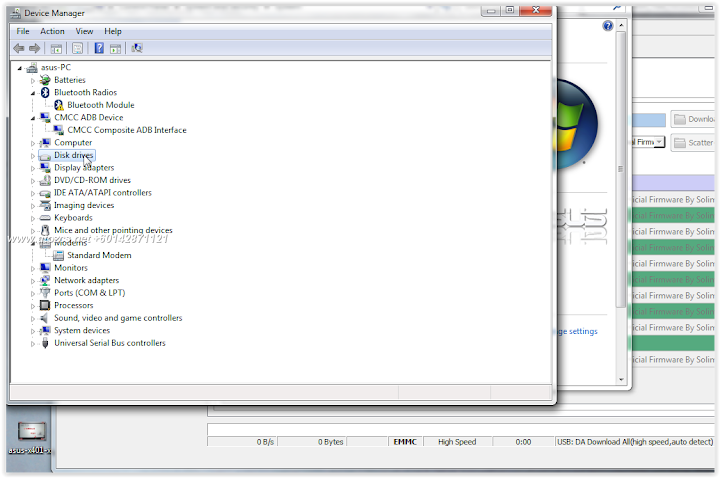This screenshot has width=720, height=478.
Task: Select the Imaging devices icon
Action: (45, 205)
